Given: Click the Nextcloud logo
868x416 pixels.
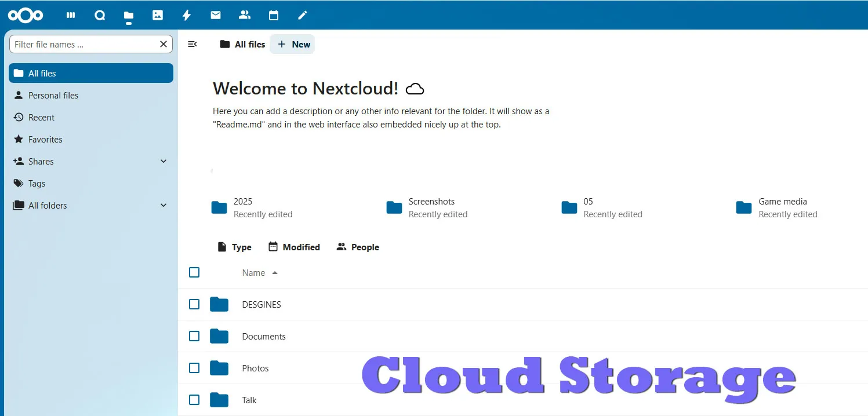Looking at the screenshot, I should point(26,15).
